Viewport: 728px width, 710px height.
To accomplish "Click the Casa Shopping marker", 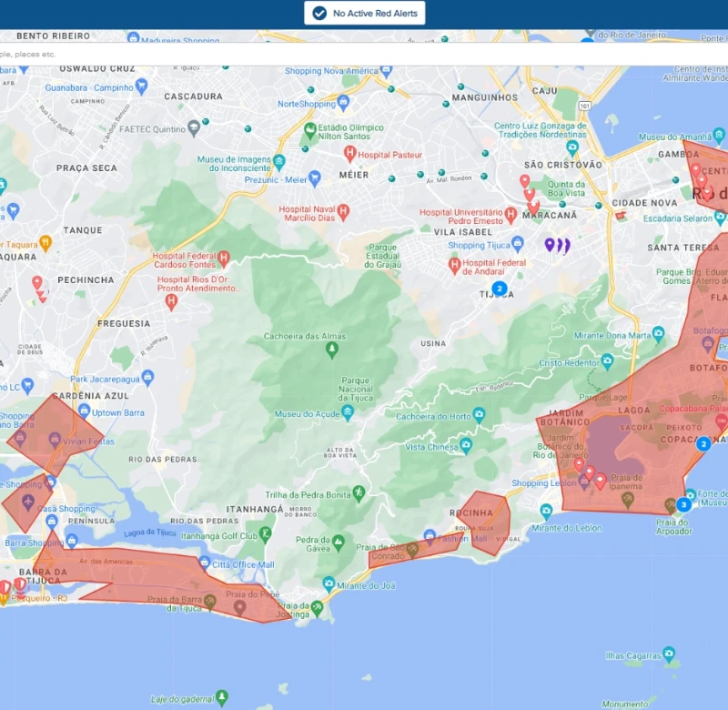I will click(52, 521).
